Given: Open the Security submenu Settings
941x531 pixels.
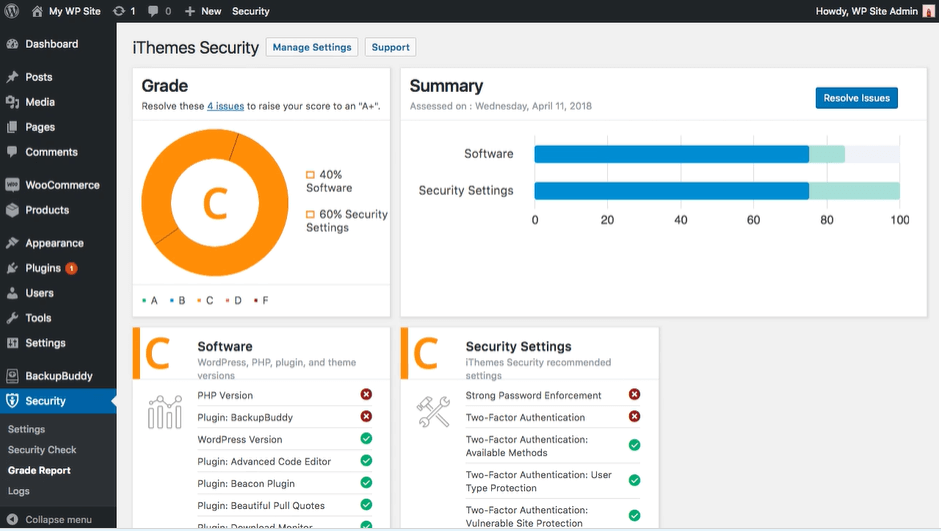Looking at the screenshot, I should [26, 429].
